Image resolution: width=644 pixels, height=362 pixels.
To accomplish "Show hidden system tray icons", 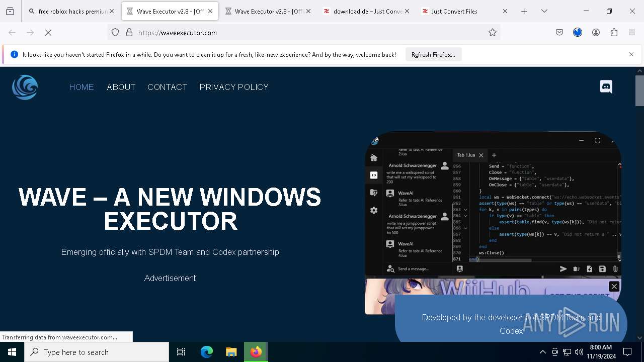I will click(x=542, y=352).
